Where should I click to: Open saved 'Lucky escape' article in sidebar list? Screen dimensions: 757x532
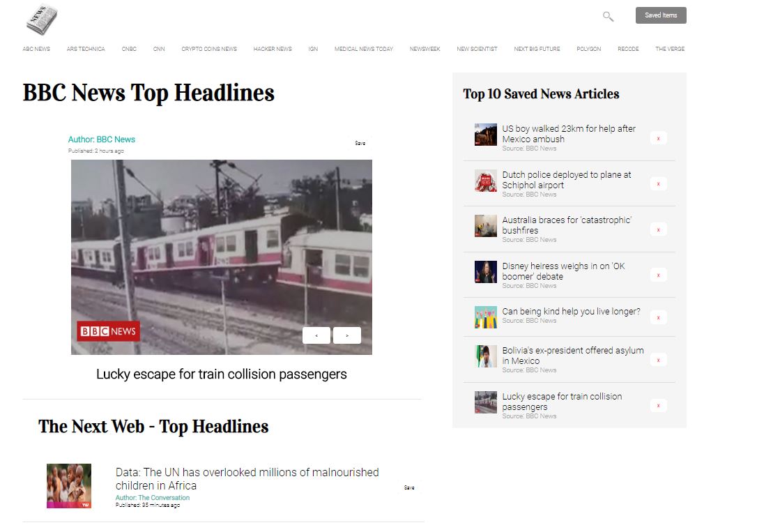[562, 401]
